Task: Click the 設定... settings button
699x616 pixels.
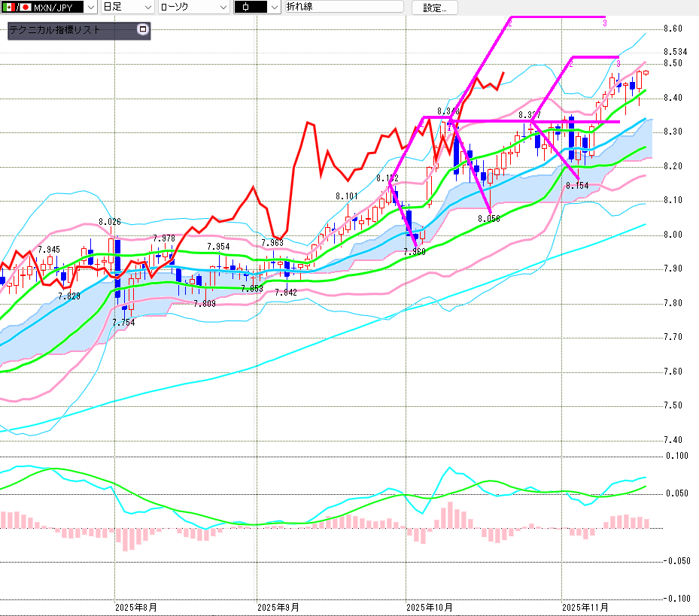Action: click(434, 8)
